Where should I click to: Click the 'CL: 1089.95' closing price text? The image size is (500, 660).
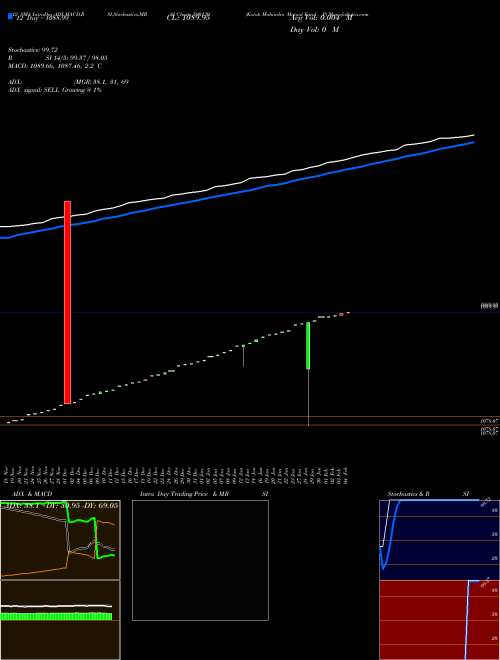click(188, 18)
